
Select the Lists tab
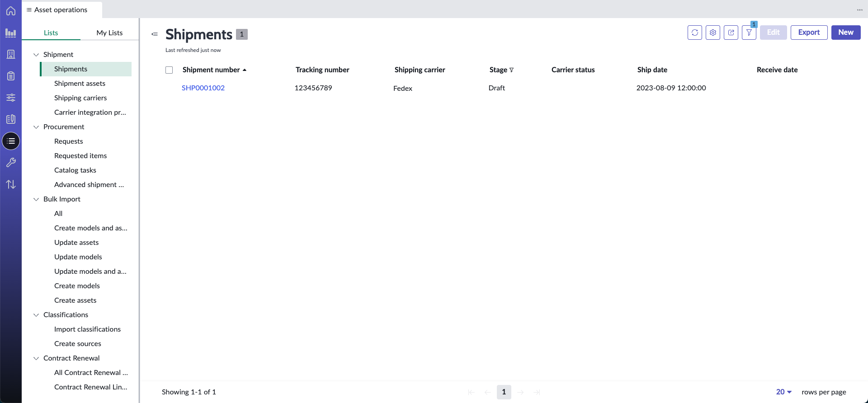[x=51, y=33]
